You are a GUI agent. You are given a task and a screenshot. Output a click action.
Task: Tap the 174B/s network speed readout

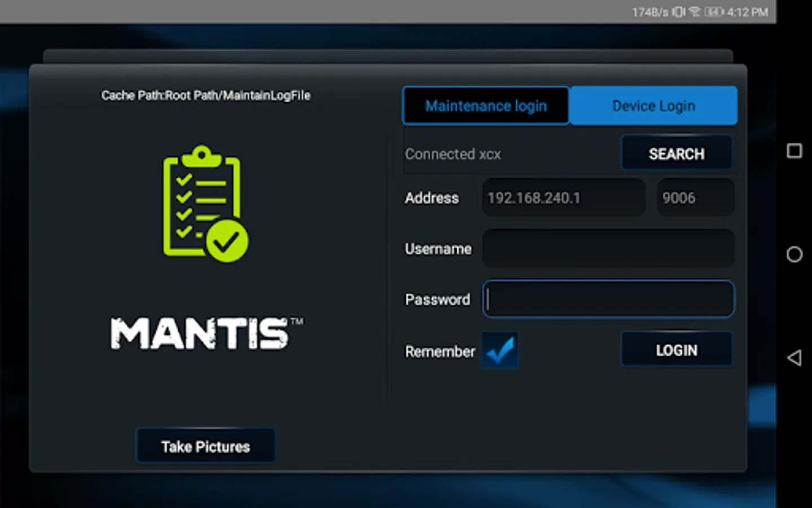650,12
